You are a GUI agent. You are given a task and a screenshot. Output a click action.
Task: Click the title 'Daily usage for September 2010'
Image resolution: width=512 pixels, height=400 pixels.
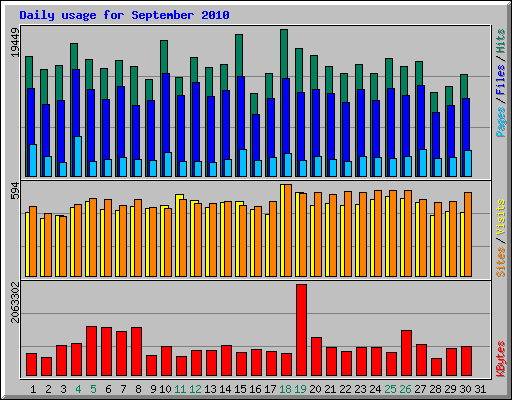pyautogui.click(x=124, y=15)
